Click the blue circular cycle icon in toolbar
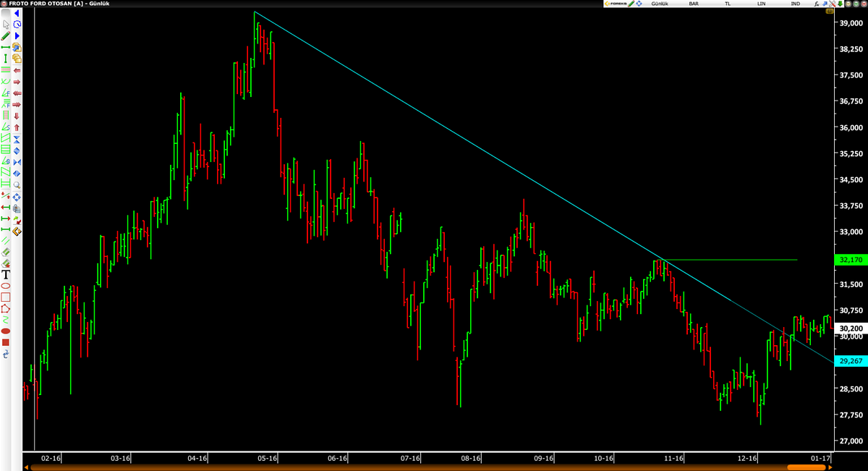The width and height of the screenshot is (868, 471). [17, 24]
